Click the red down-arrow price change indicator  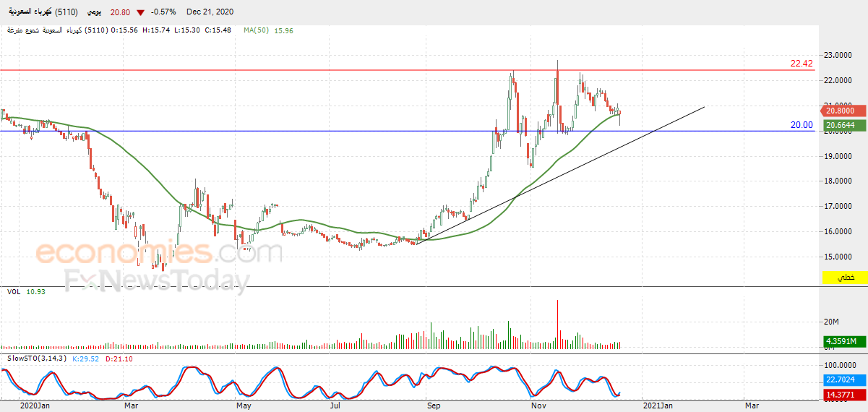point(140,12)
